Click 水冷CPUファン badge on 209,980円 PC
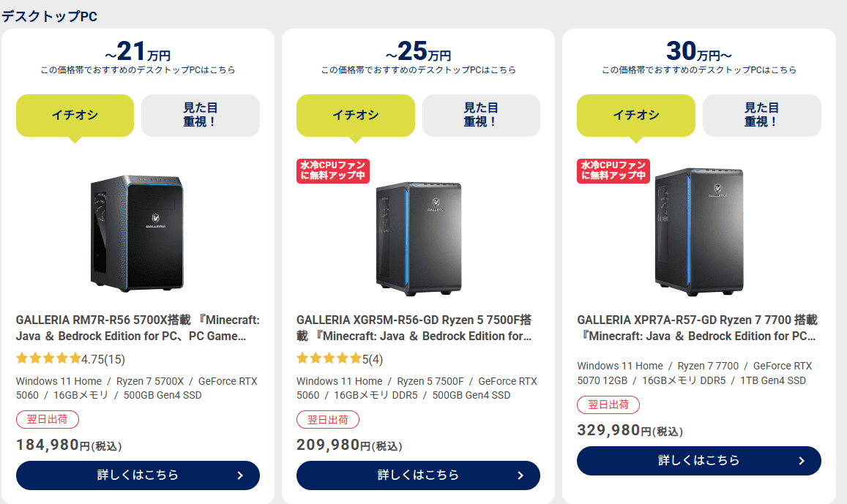Image resolution: width=847 pixels, height=504 pixels. [x=333, y=171]
